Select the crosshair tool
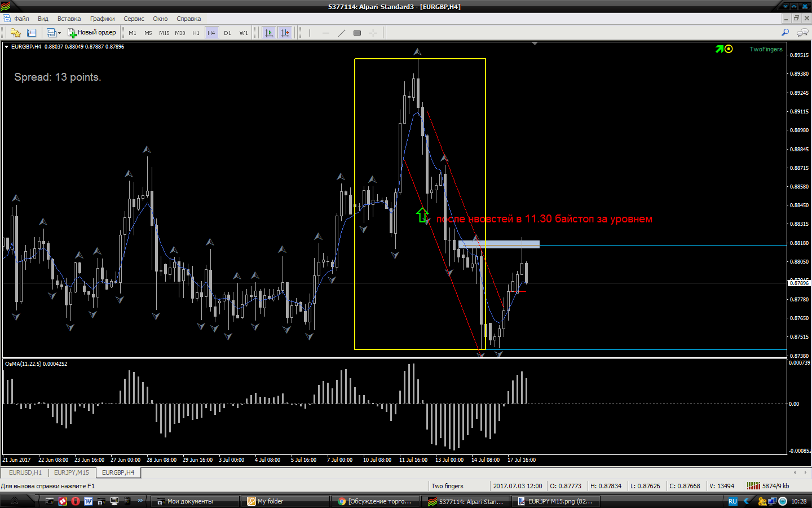The height and width of the screenshot is (508, 812). [x=373, y=33]
